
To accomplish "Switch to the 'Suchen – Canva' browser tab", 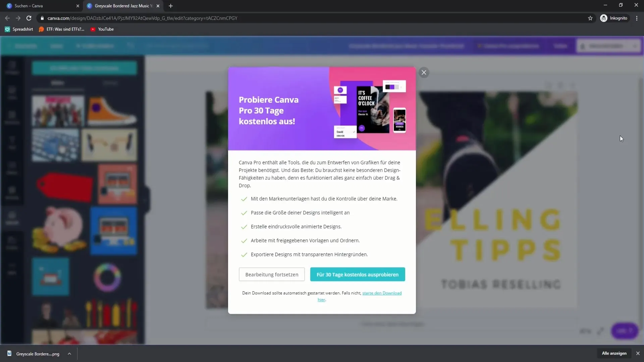I will 41,6.
